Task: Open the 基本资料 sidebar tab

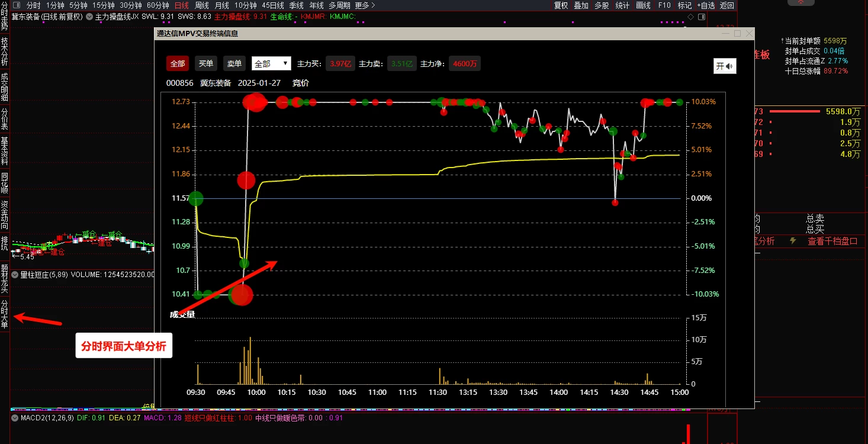Action: (5, 151)
